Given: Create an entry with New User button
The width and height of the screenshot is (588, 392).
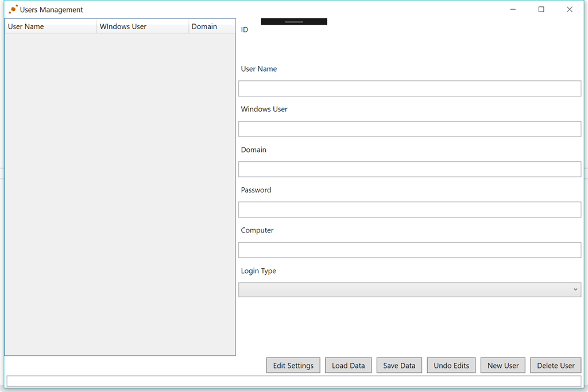Looking at the screenshot, I should click(503, 366).
